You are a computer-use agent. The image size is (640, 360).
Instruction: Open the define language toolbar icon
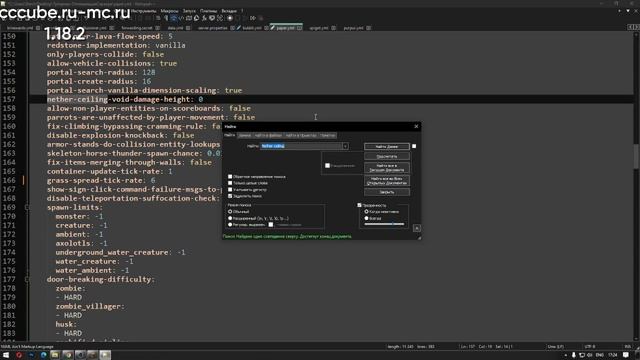pyautogui.click(x=181, y=18)
